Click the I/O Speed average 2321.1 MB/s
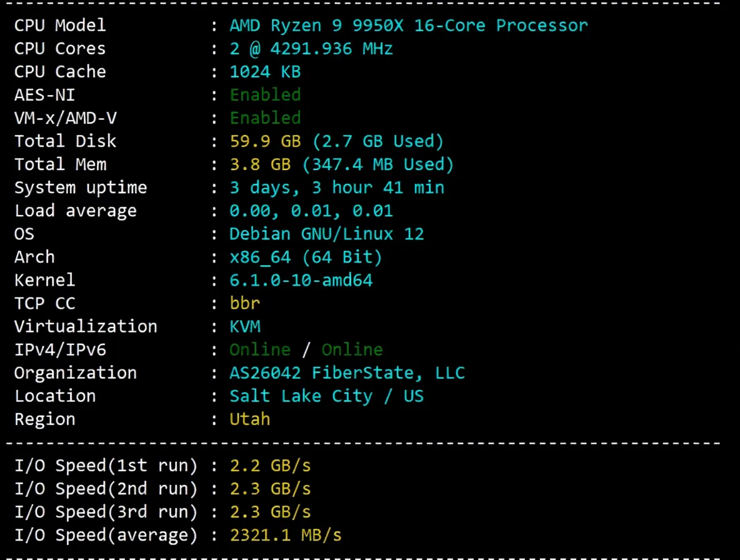Viewport: 740px width, 560px height. pos(285,534)
